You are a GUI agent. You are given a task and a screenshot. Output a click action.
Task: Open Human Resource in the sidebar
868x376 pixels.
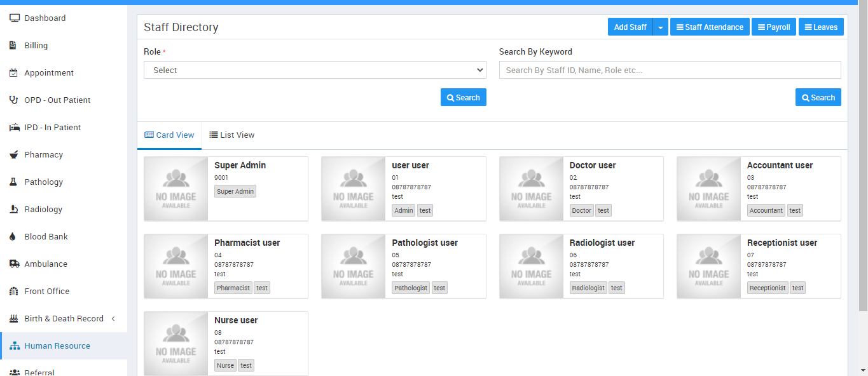(x=57, y=346)
